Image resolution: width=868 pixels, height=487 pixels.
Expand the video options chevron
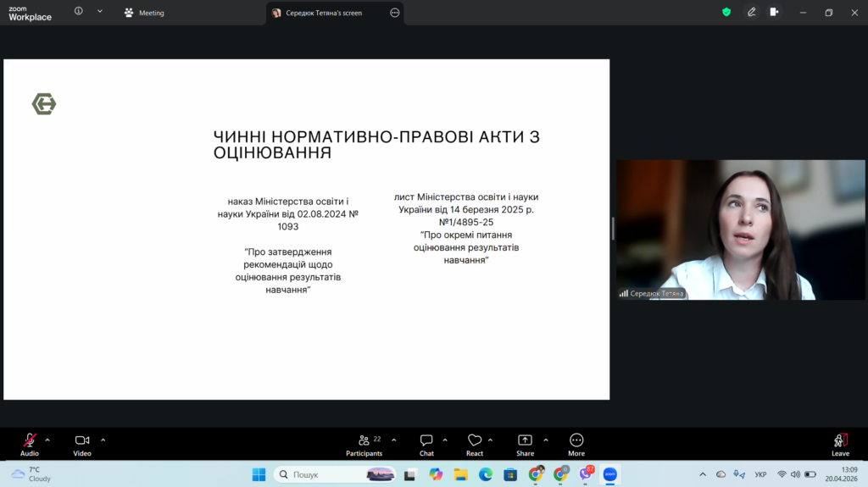(x=103, y=440)
